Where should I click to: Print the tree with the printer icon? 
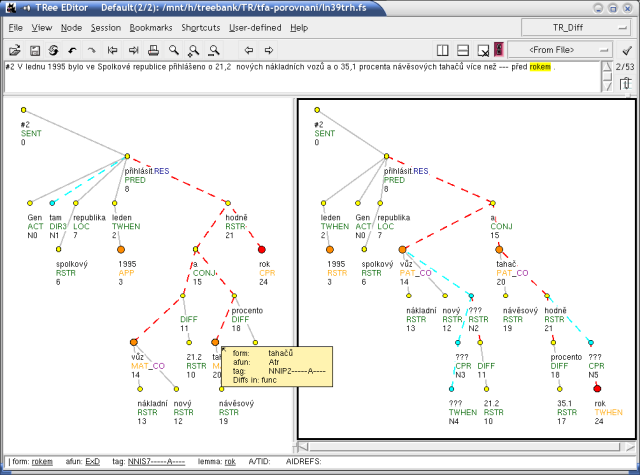(x=153, y=50)
